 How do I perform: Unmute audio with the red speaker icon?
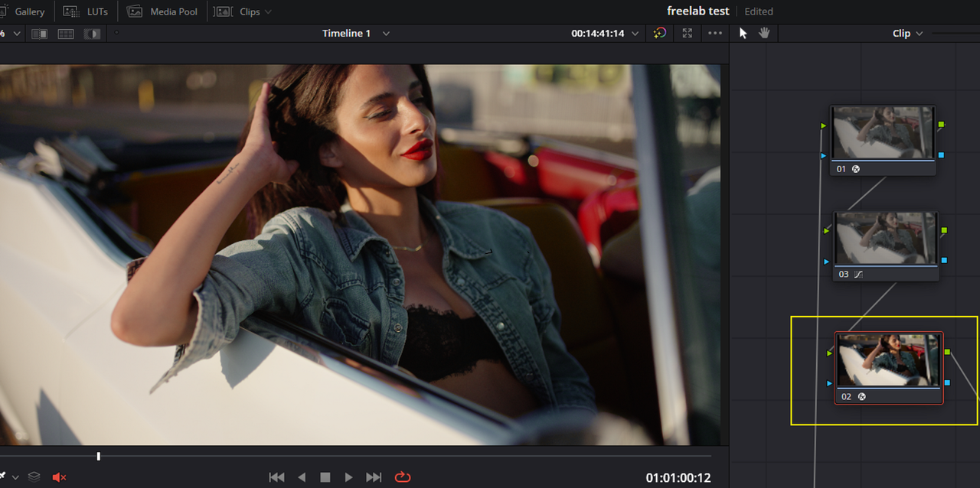click(x=59, y=477)
